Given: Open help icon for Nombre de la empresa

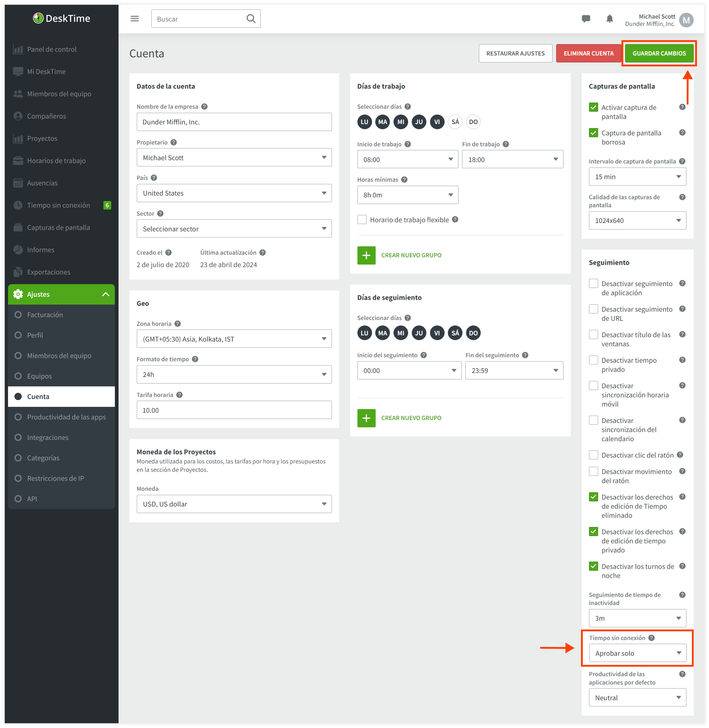Looking at the screenshot, I should coord(204,107).
